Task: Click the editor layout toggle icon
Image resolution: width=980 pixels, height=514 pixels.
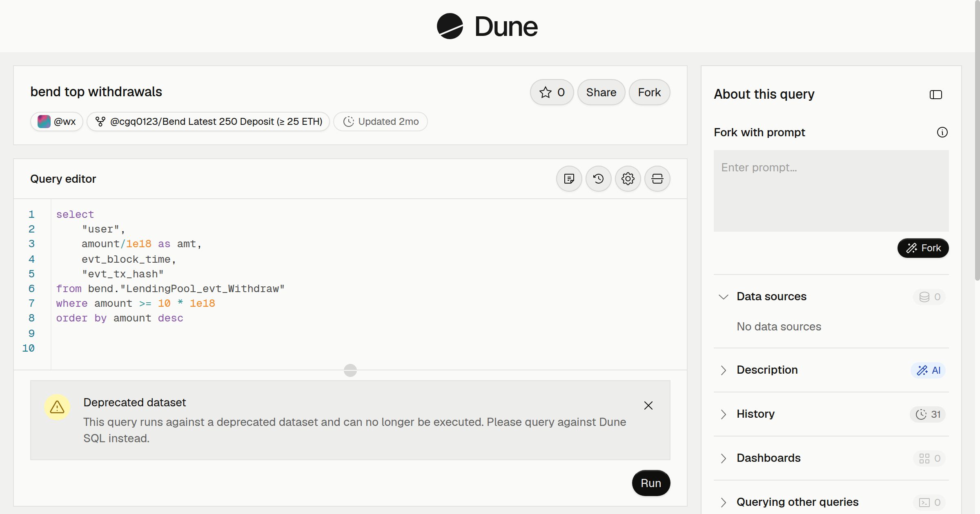Action: (x=657, y=179)
